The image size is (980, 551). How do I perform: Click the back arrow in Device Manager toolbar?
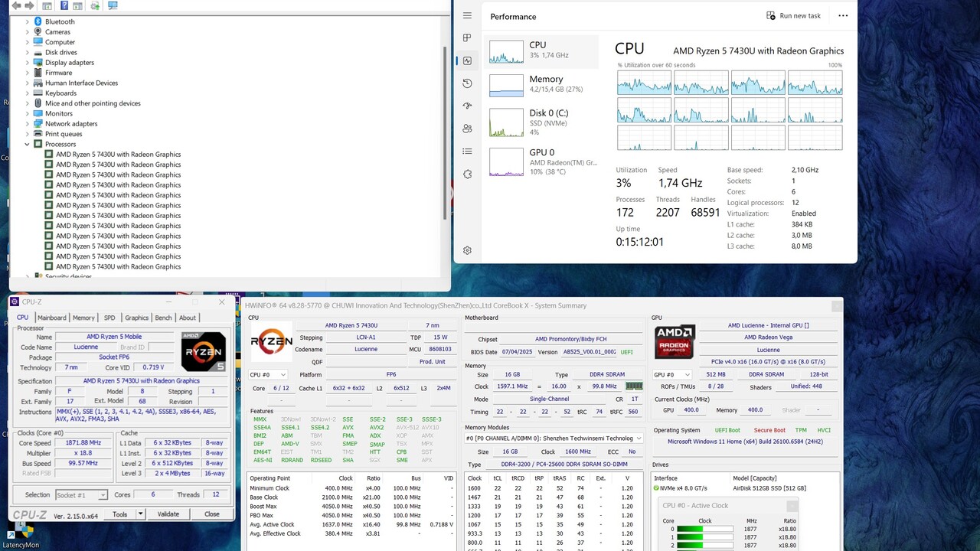[17, 5]
